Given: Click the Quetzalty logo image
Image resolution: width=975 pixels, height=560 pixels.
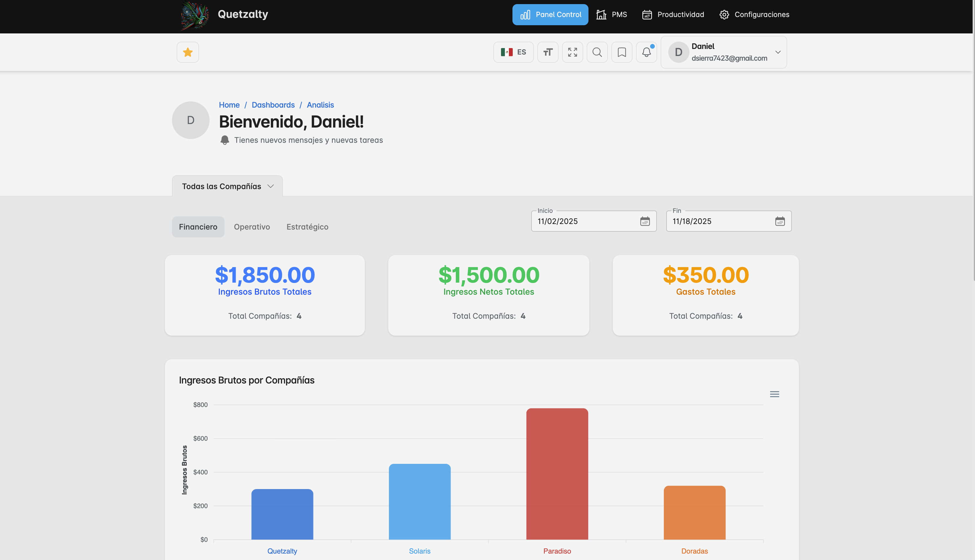Looking at the screenshot, I should click(x=195, y=15).
